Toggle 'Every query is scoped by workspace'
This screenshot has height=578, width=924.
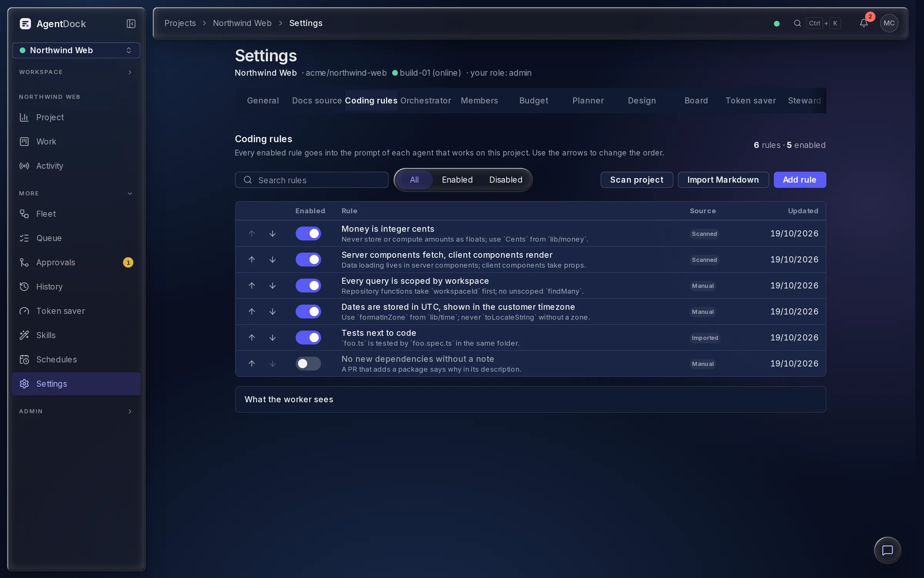(308, 286)
